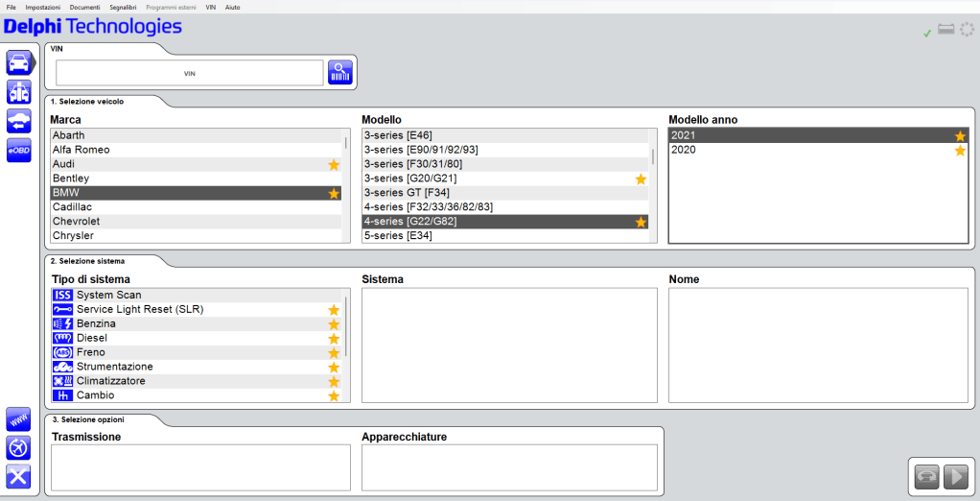Click the flight recorder airplane icon
980x501 pixels.
click(x=19, y=447)
